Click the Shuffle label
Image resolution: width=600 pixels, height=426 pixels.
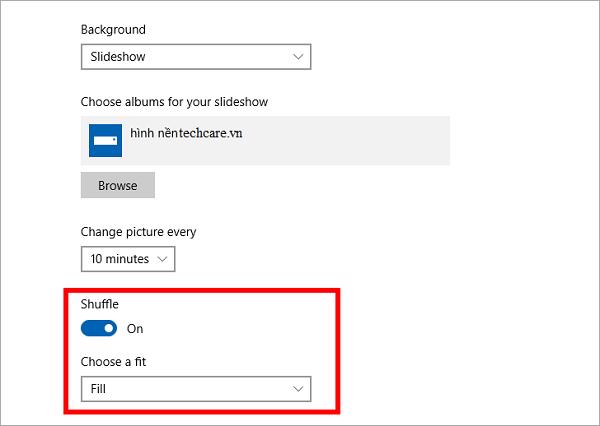[x=100, y=304]
